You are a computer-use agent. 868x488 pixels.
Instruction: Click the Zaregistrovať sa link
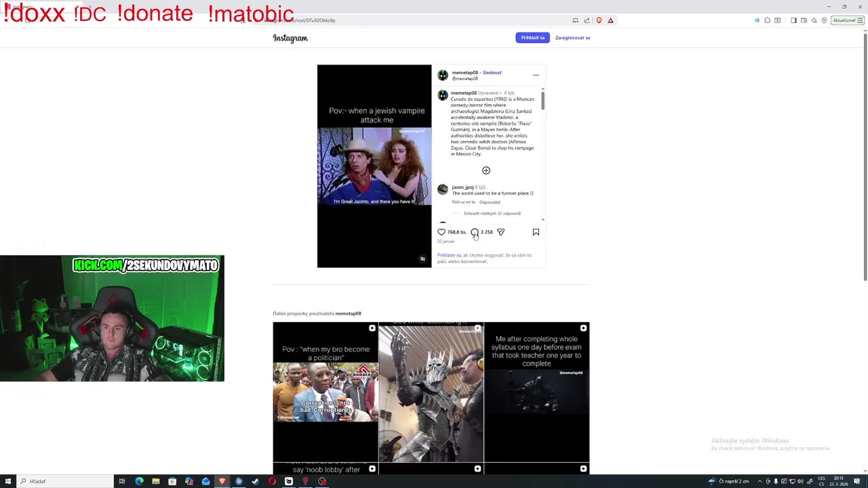[572, 37]
